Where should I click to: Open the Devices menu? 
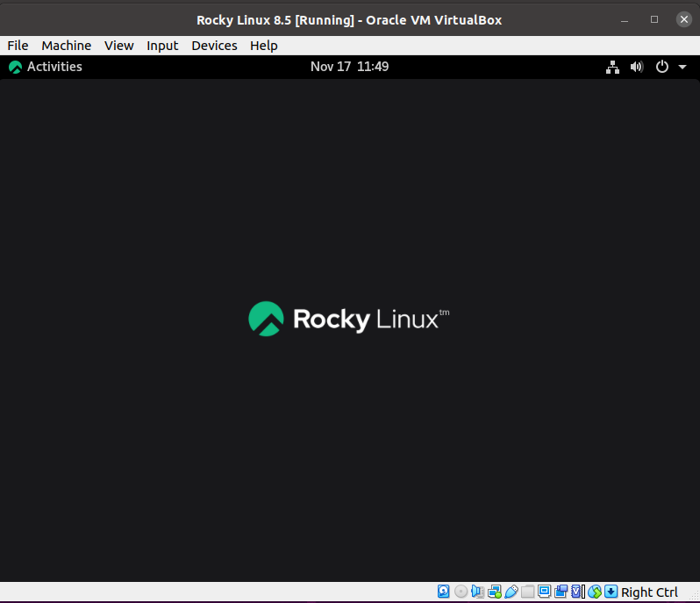214,46
